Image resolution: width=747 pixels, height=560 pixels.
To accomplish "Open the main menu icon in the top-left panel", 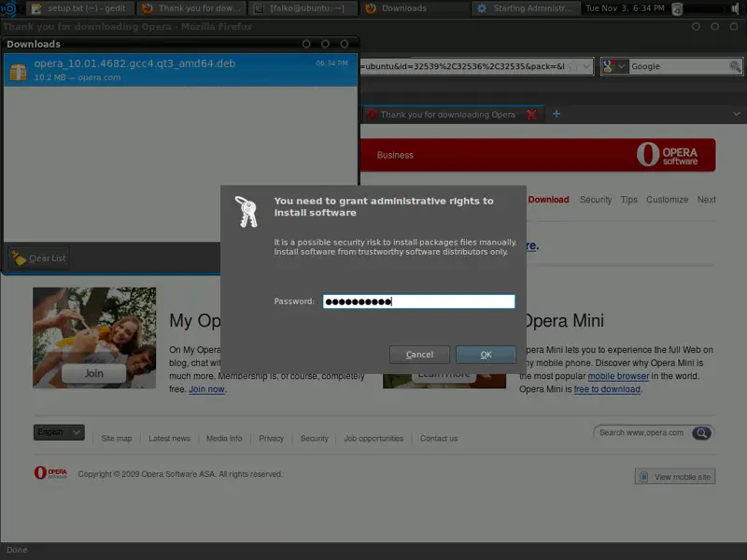I will point(9,8).
